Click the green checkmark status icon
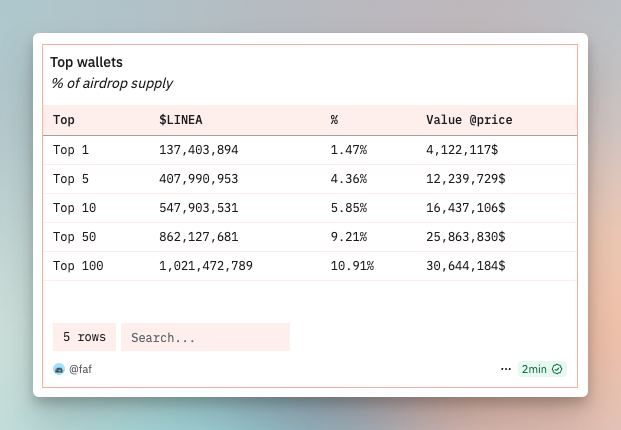The image size is (621, 430). tap(557, 369)
